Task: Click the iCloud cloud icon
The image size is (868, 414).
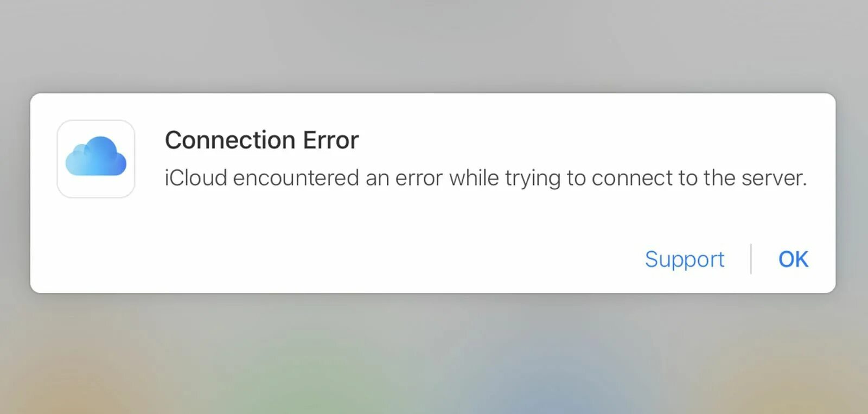Action: click(96, 156)
